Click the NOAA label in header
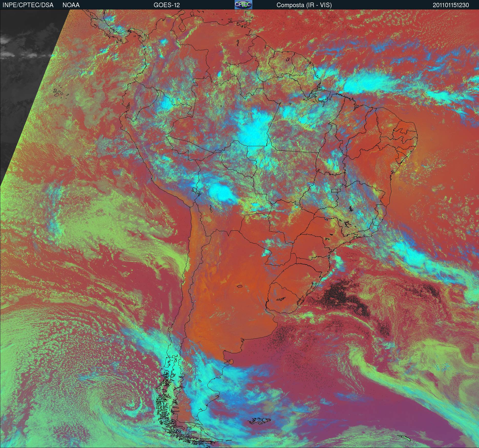Image resolution: width=479 pixels, height=448 pixels. click(71, 5)
